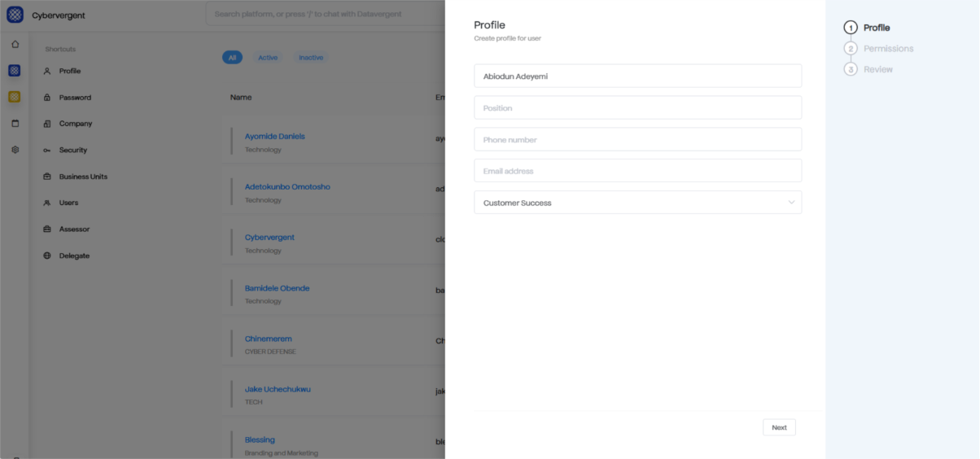The image size is (980, 459).
Task: Click the Home icon in left rail
Action: pyautogui.click(x=15, y=44)
